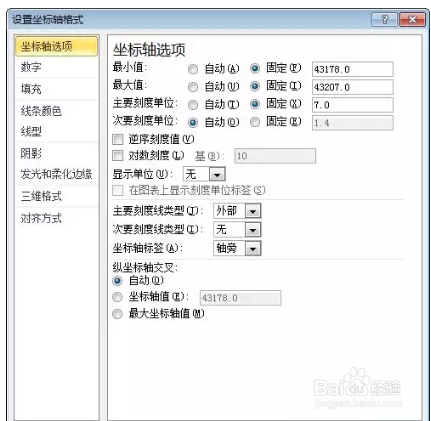
Task: Enable the 逆序刻度值 checkbox
Action: [x=118, y=139]
